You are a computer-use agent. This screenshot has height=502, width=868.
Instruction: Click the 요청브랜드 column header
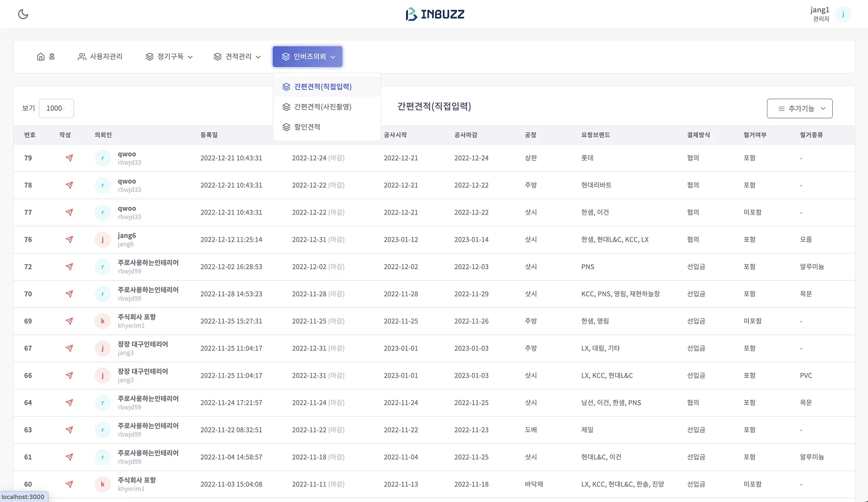[x=595, y=135]
